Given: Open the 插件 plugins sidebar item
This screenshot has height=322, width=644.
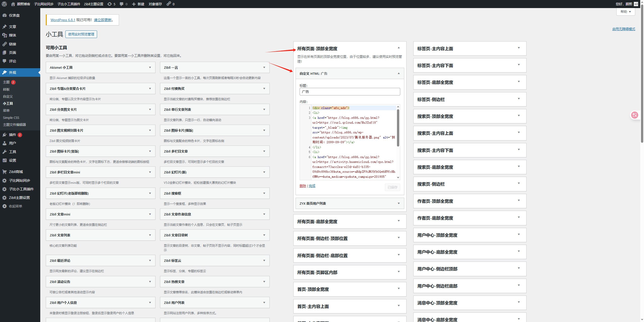Looking at the screenshot, I should 12,135.
